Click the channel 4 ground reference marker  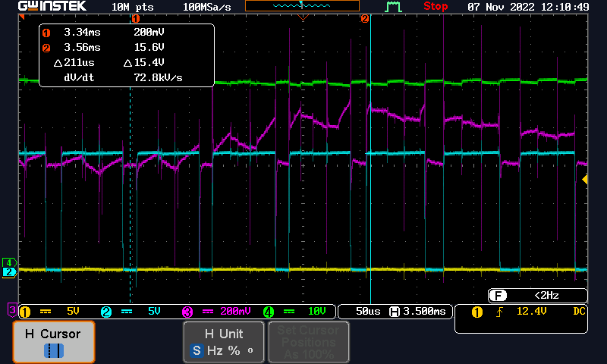[9, 262]
